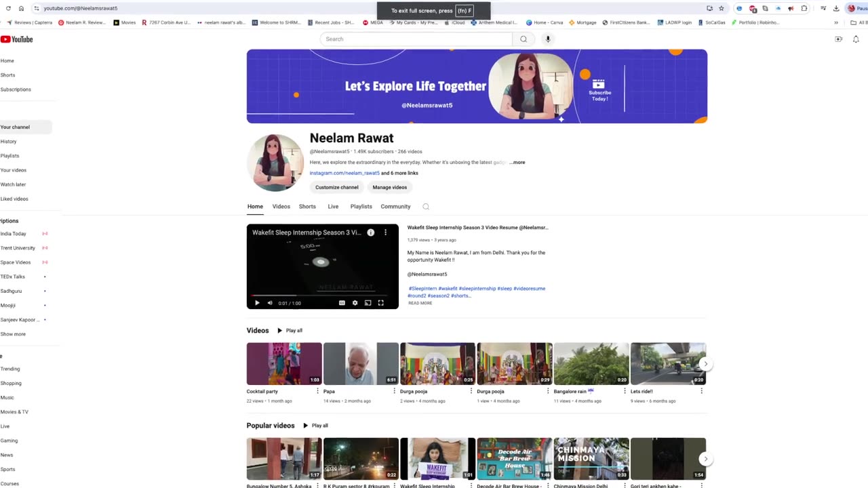The width and height of the screenshot is (868, 488).
Task: Click the search magnifier button
Action: pyautogui.click(x=524, y=39)
